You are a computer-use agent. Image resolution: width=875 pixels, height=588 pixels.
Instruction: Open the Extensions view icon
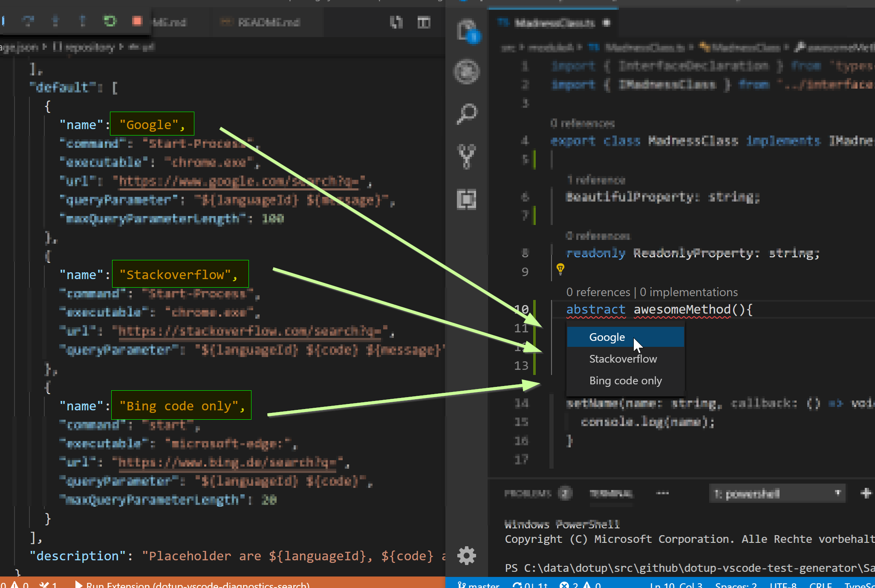pos(467,199)
